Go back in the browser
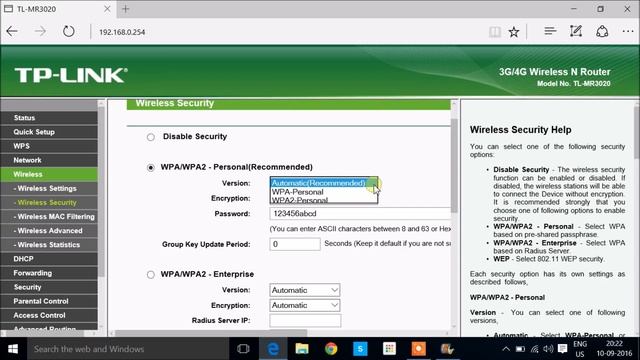Viewport: 640px width, 360px height. point(12,31)
